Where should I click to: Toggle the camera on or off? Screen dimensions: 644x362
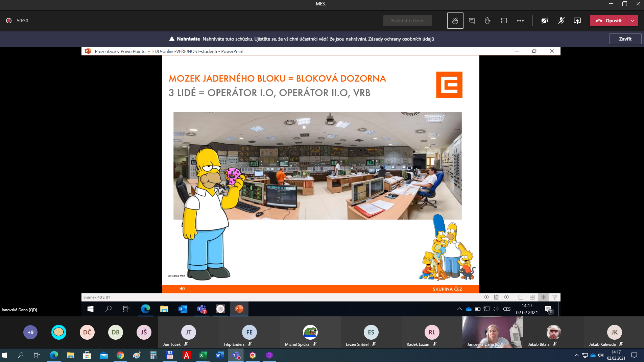pyautogui.click(x=545, y=21)
